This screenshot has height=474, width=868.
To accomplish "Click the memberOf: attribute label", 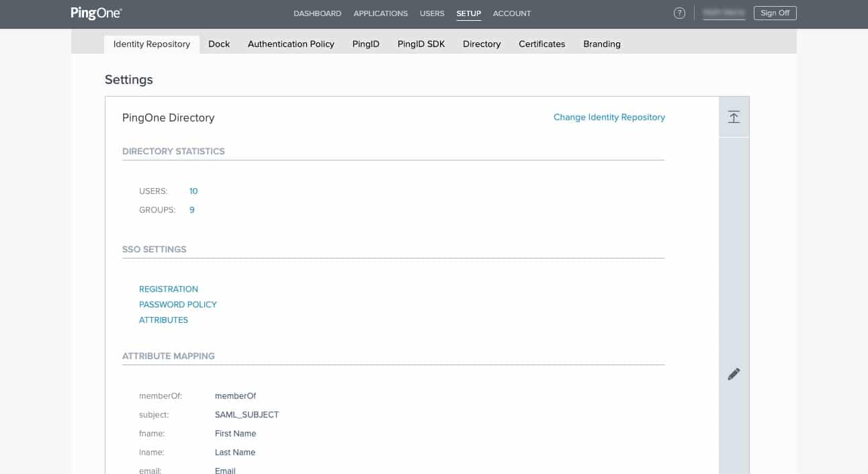I will click(161, 396).
